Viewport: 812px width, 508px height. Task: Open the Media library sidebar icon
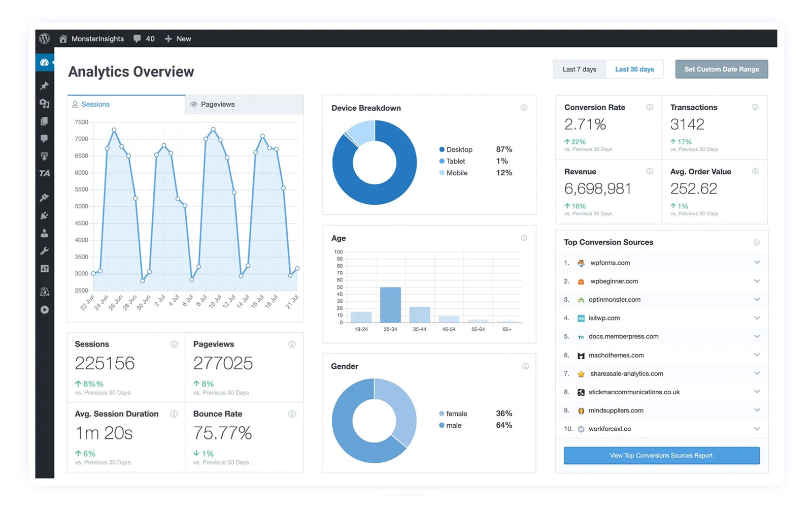tap(45, 104)
